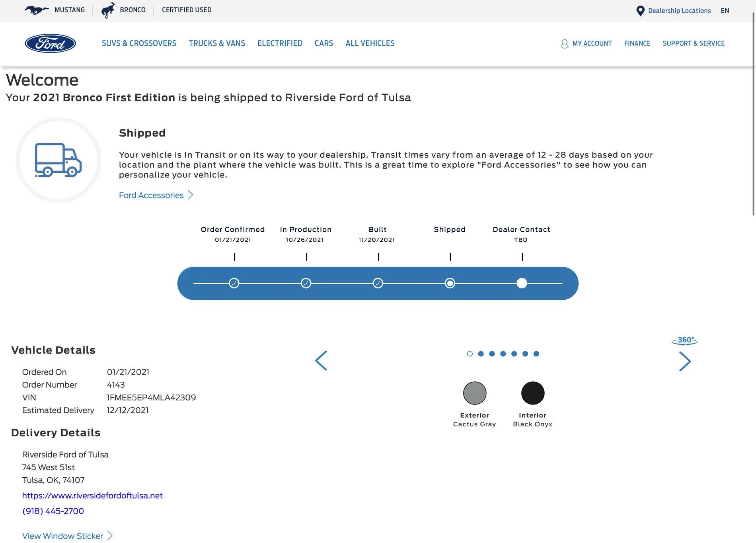Select the fourth image carousel dot
The width and height of the screenshot is (756, 543).
(503, 354)
